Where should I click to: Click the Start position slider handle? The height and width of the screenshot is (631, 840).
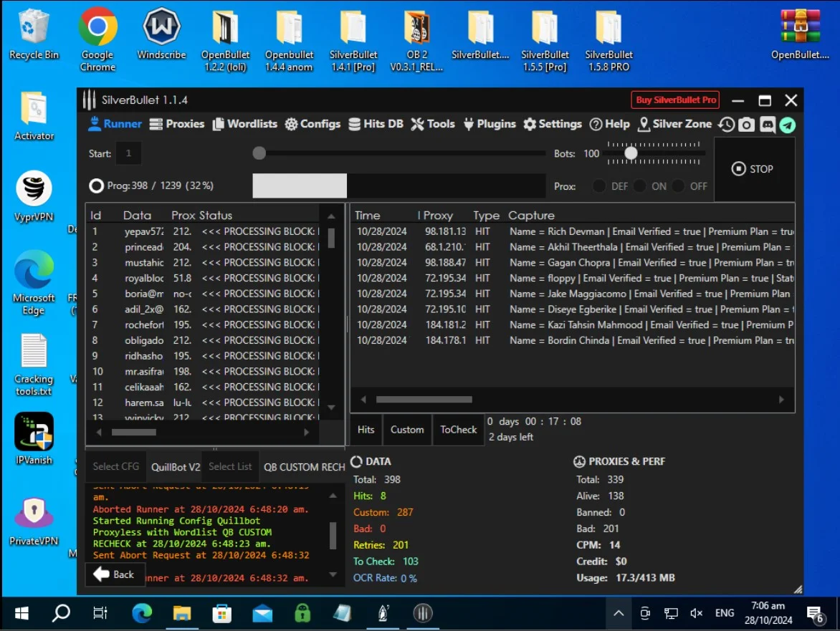point(259,153)
